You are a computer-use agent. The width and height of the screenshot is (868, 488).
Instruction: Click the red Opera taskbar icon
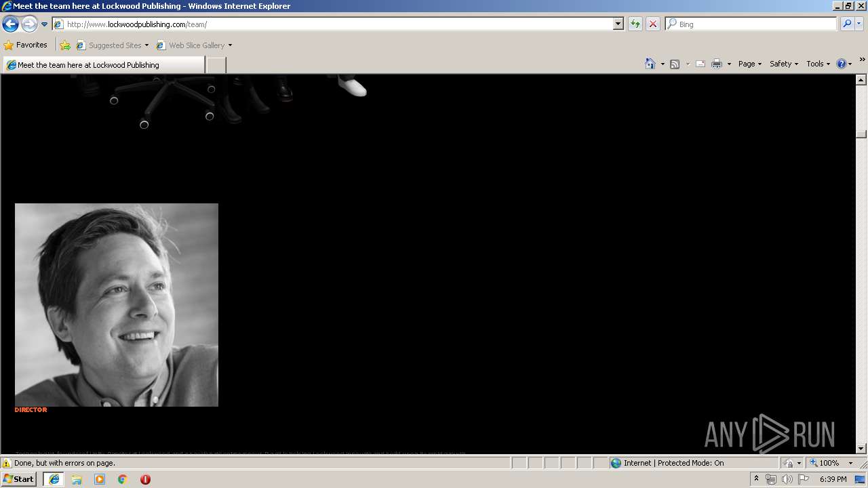pyautogui.click(x=145, y=479)
